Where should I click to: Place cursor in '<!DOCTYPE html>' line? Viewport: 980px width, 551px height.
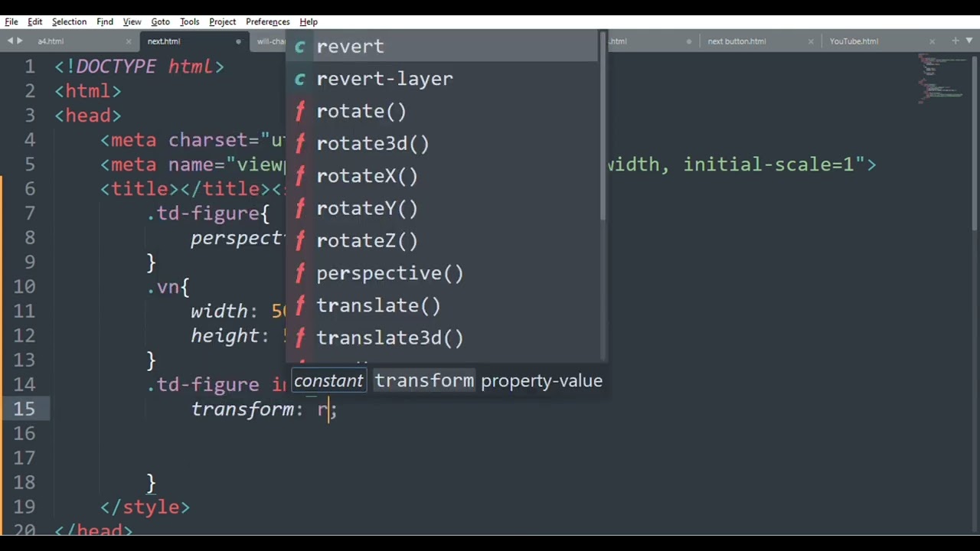point(139,67)
